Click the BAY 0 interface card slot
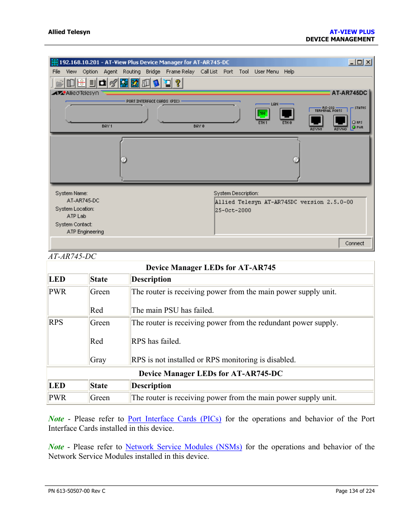This screenshot has height=532, width=411. [x=199, y=114]
